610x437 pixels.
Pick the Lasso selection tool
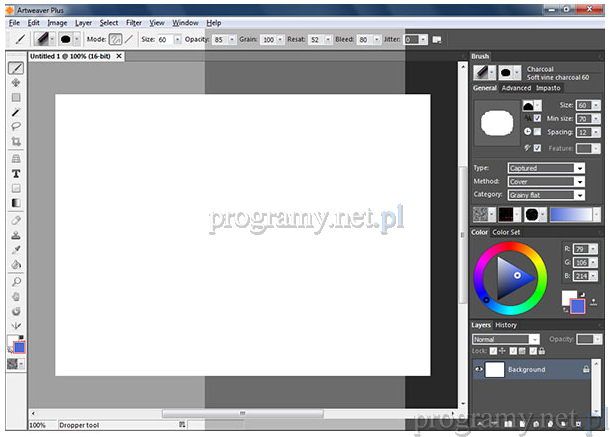16,127
